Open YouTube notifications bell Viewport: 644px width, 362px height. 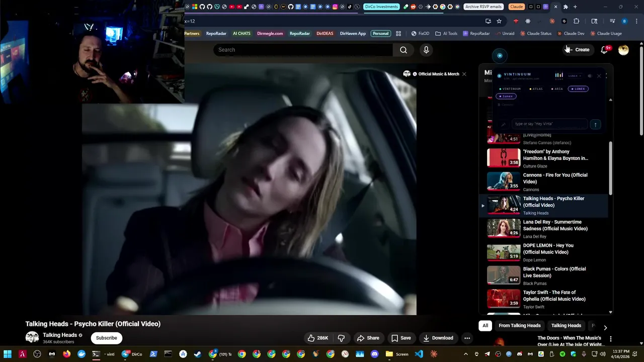pyautogui.click(x=605, y=50)
